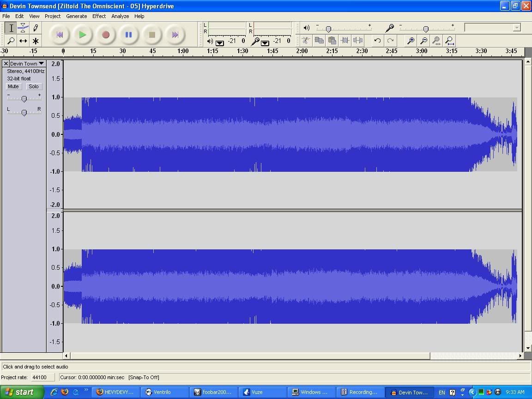The height and width of the screenshot is (399, 532).
Task: Select the Selection (I-beam) tool
Action: pyautogui.click(x=11, y=28)
